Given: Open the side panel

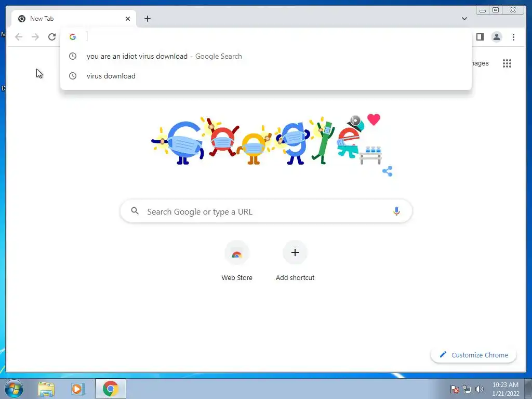Looking at the screenshot, I should 480,37.
